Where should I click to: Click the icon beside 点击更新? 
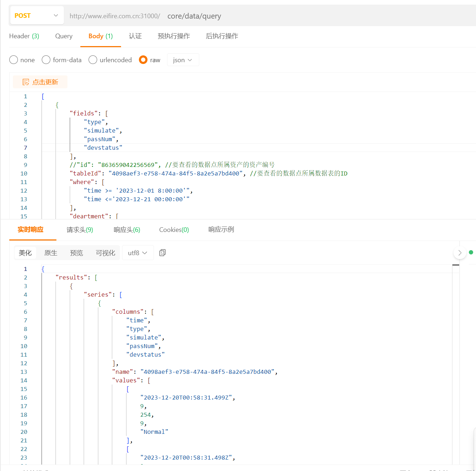pos(26,82)
